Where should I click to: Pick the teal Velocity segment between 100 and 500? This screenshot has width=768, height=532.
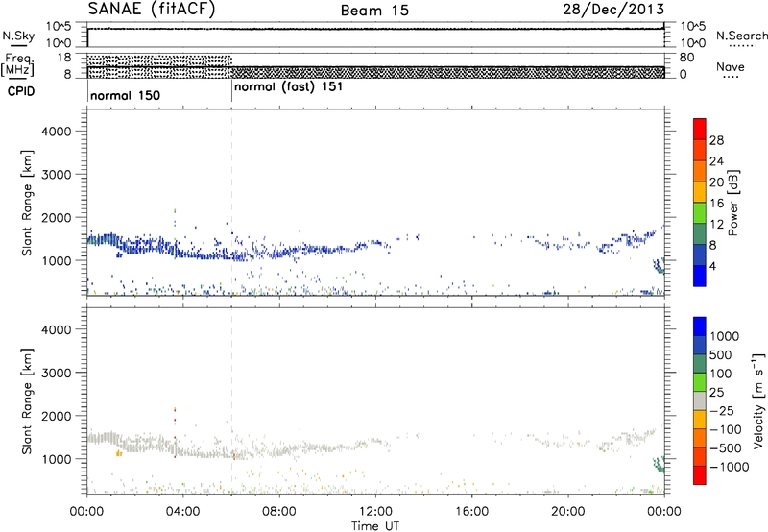tap(700, 364)
